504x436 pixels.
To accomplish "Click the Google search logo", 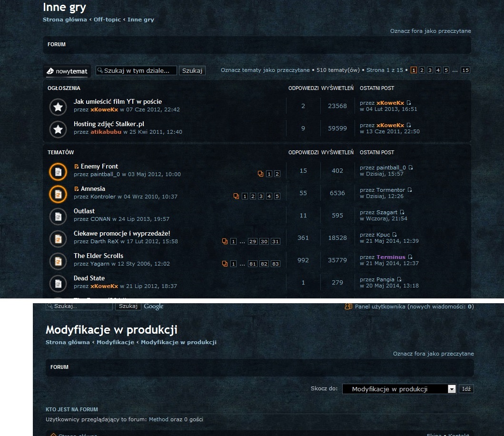I will (153, 307).
